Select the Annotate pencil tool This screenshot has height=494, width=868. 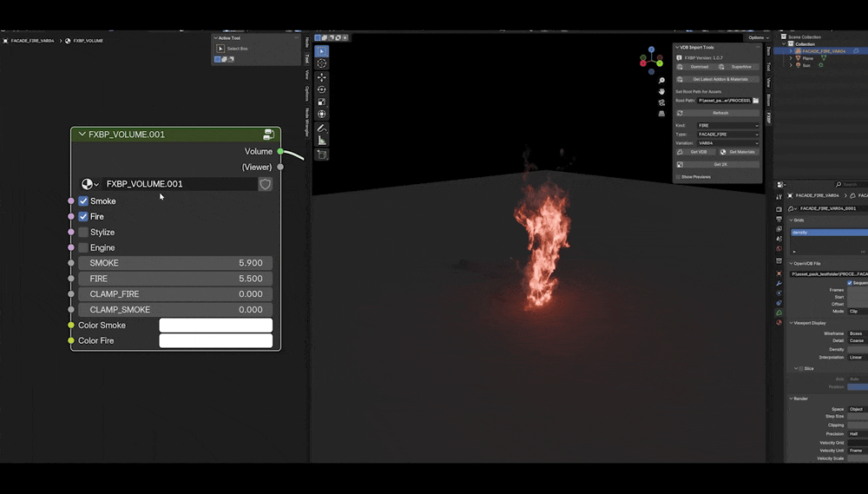(322, 128)
